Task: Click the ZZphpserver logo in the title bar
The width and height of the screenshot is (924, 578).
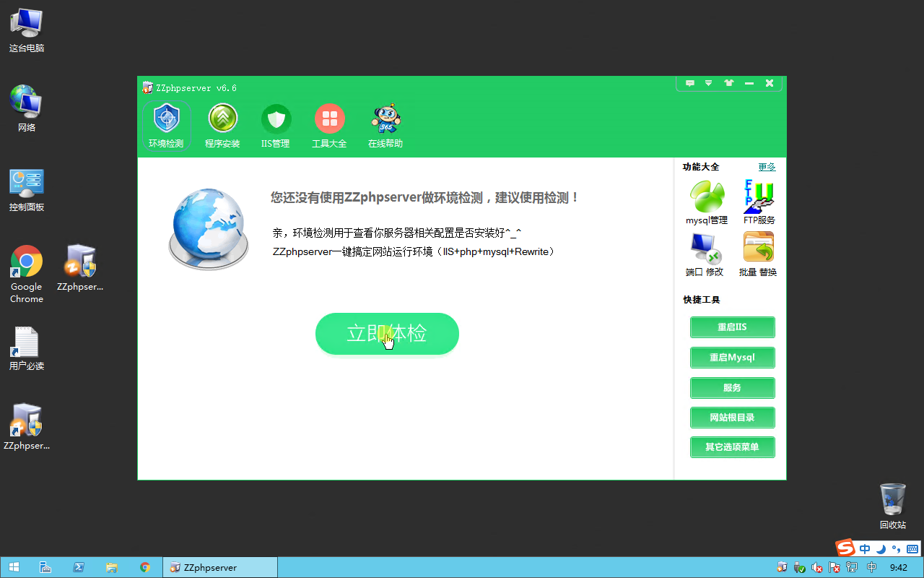Action: point(147,87)
